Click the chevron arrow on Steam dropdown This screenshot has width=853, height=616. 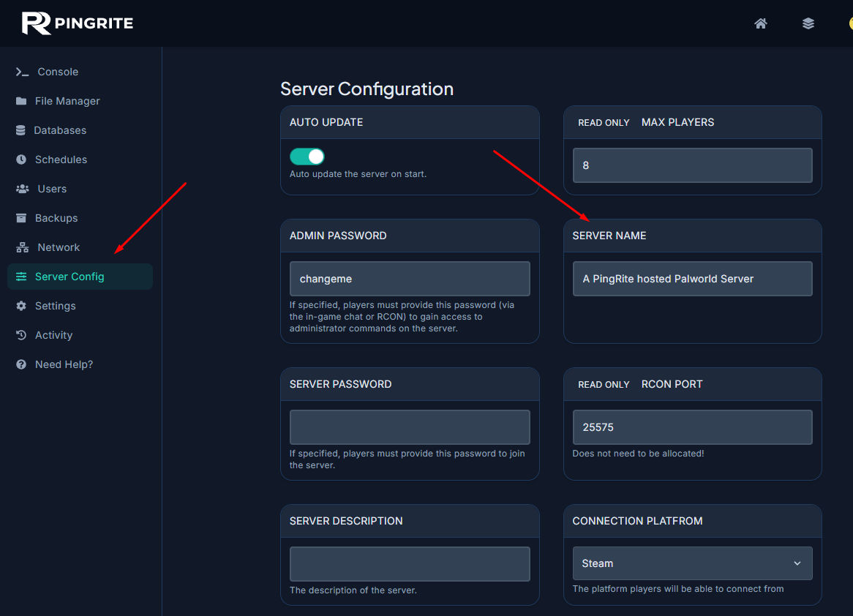(797, 563)
